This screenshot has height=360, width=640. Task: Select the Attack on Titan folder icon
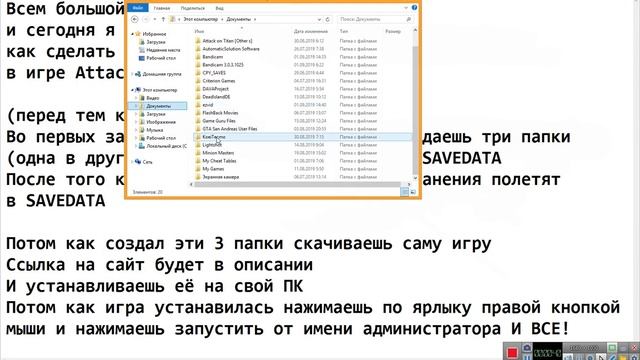198,41
